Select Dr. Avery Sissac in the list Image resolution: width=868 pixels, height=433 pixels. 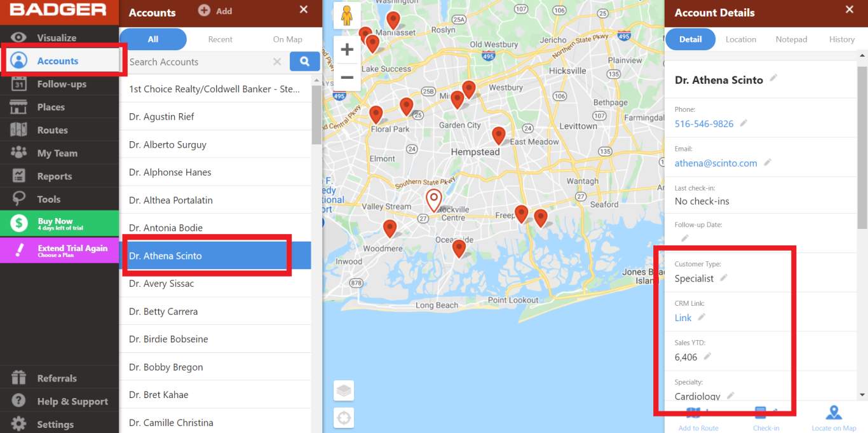(x=215, y=284)
